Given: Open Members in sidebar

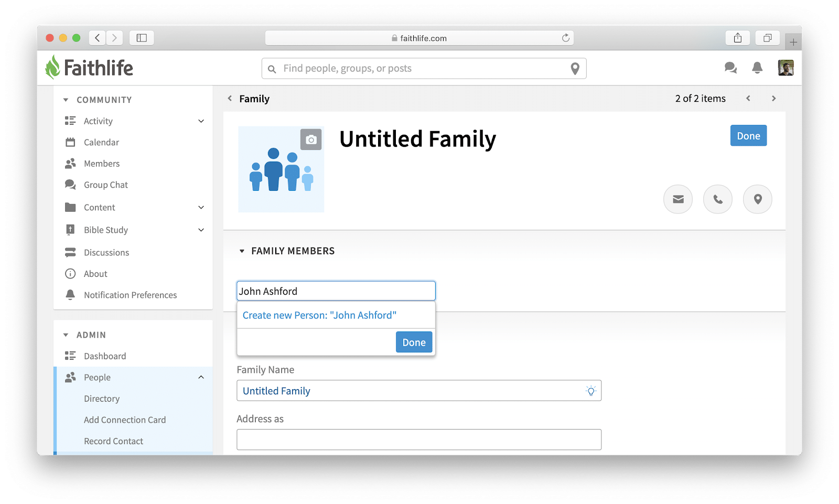Looking at the screenshot, I should point(102,164).
